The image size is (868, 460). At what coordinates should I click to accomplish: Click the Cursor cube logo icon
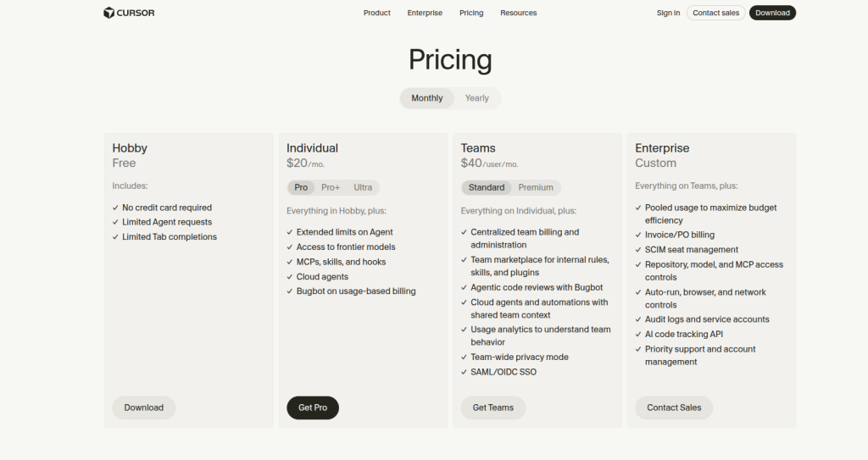pyautogui.click(x=108, y=13)
